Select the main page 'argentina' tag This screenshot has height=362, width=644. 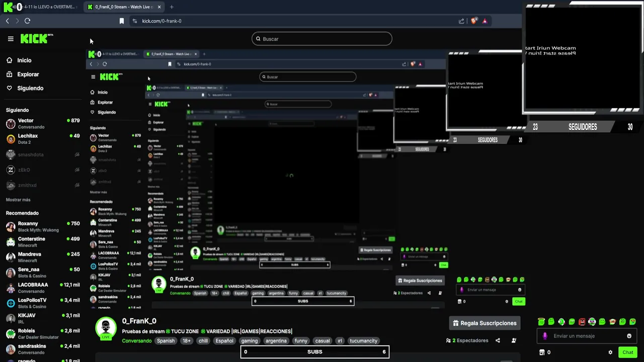click(276, 341)
